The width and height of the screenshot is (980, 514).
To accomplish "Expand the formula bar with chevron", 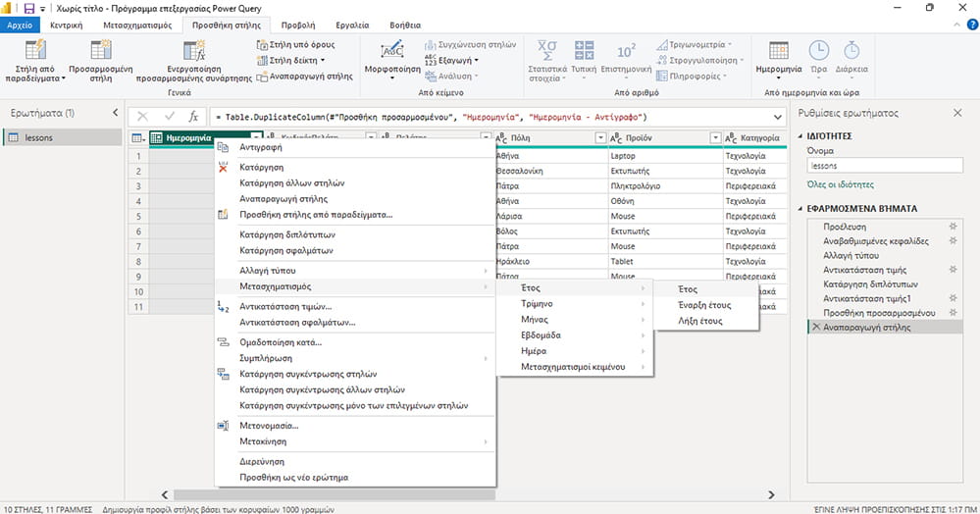I will coord(778,117).
